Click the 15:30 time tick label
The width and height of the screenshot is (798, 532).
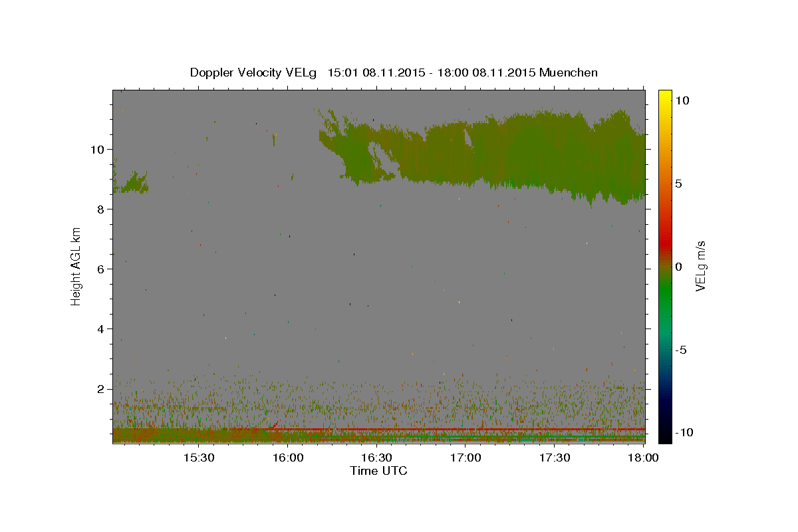[x=199, y=458]
